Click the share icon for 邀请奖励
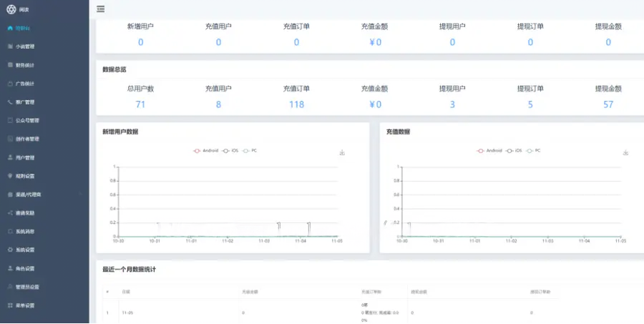The image size is (644, 324). point(10,213)
